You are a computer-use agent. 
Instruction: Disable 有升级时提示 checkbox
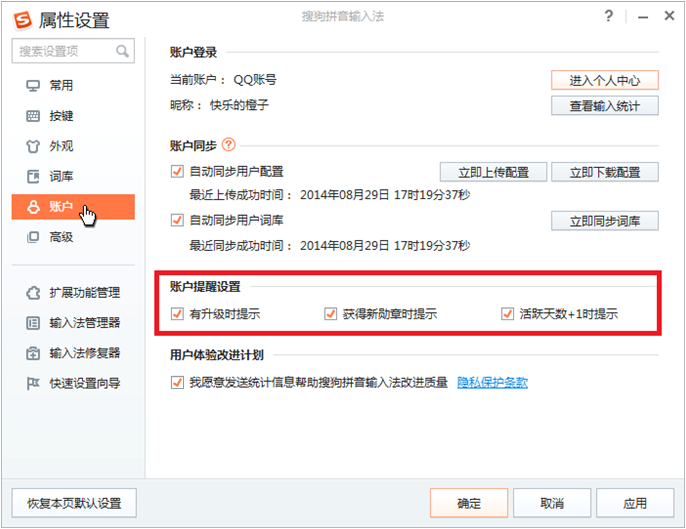point(178,314)
